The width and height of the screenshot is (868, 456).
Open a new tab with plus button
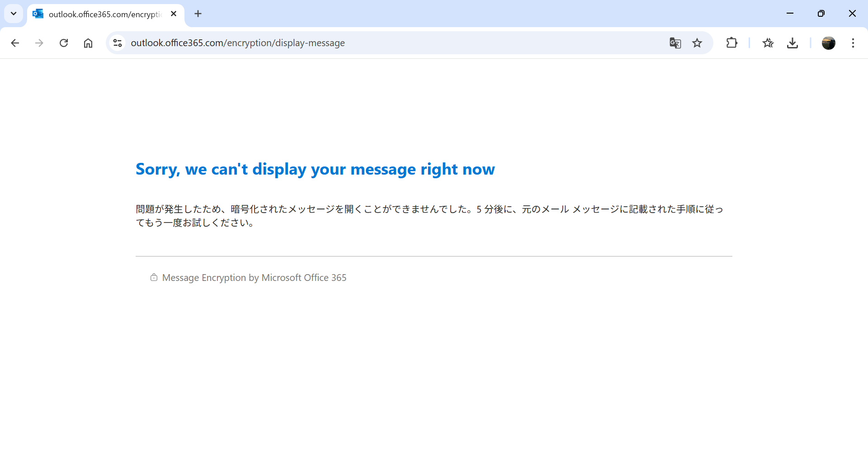(198, 14)
